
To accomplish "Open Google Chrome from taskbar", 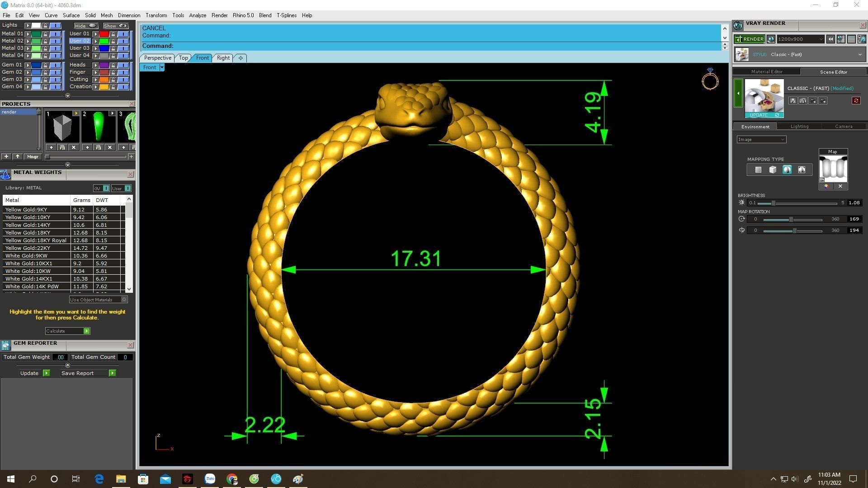I will (x=232, y=479).
